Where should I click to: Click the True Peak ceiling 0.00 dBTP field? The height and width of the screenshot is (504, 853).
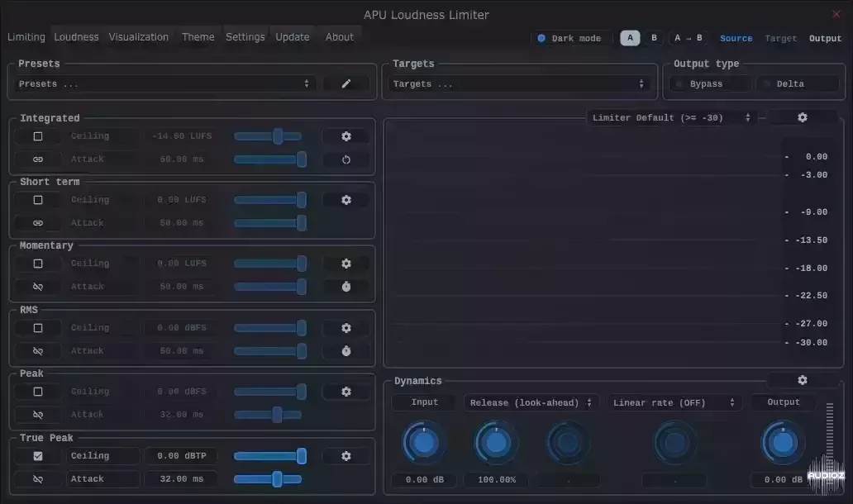point(182,456)
